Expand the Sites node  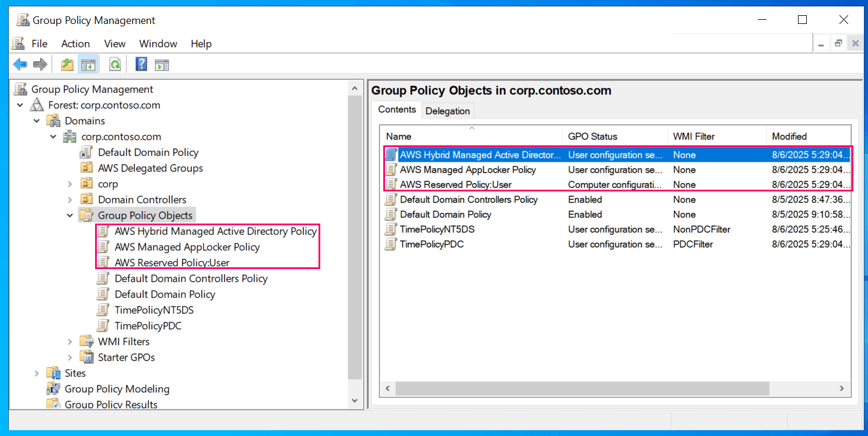(x=37, y=373)
